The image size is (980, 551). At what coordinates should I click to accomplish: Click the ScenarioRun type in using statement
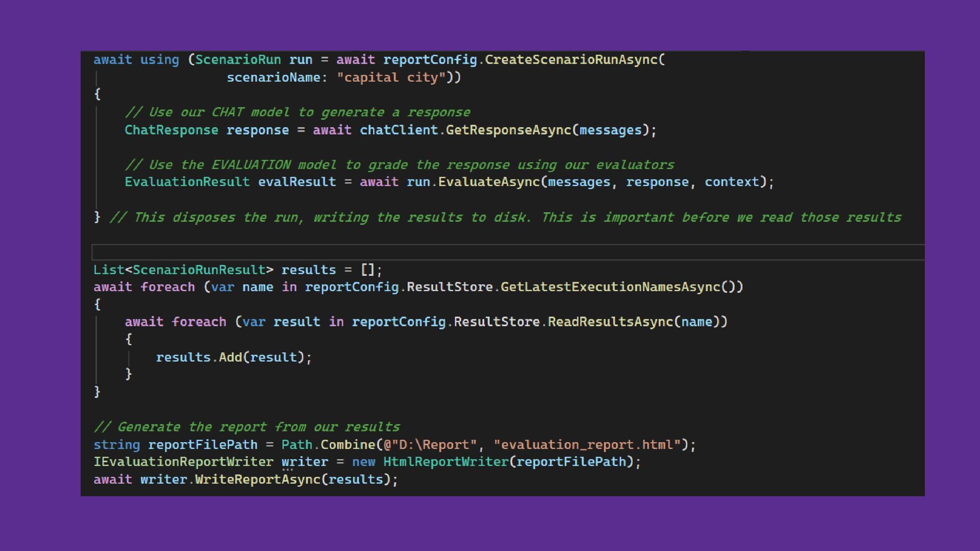(x=238, y=60)
